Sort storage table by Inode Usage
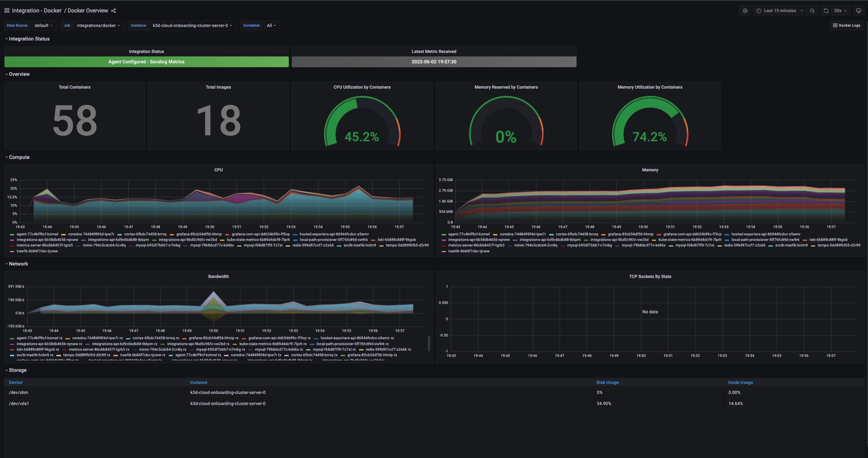This screenshot has width=868, height=458. (x=740, y=383)
